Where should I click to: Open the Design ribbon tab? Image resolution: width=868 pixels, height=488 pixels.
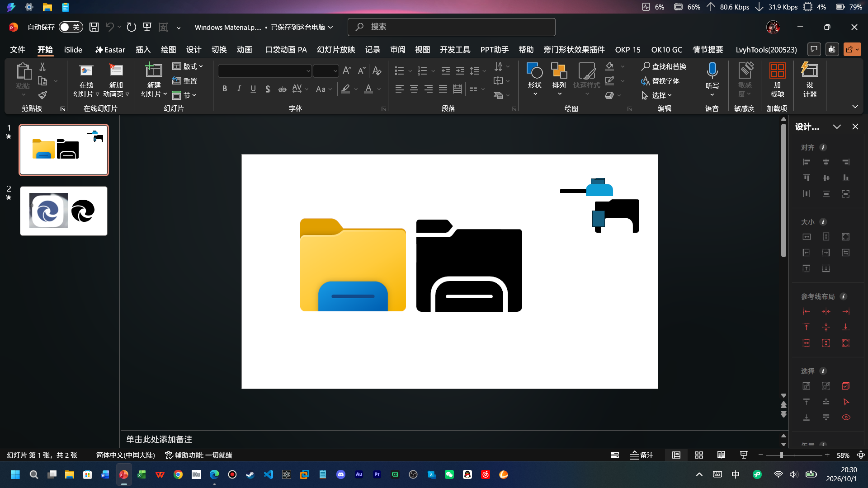(x=193, y=50)
